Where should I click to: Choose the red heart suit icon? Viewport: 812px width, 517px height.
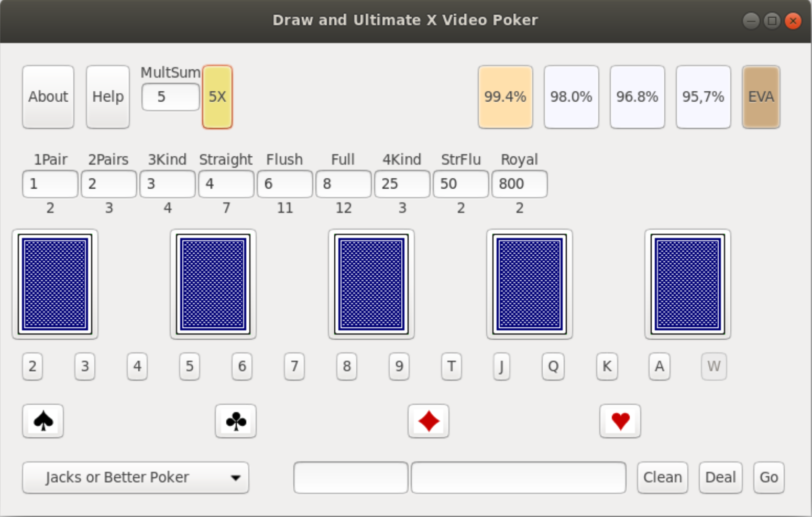pos(620,421)
